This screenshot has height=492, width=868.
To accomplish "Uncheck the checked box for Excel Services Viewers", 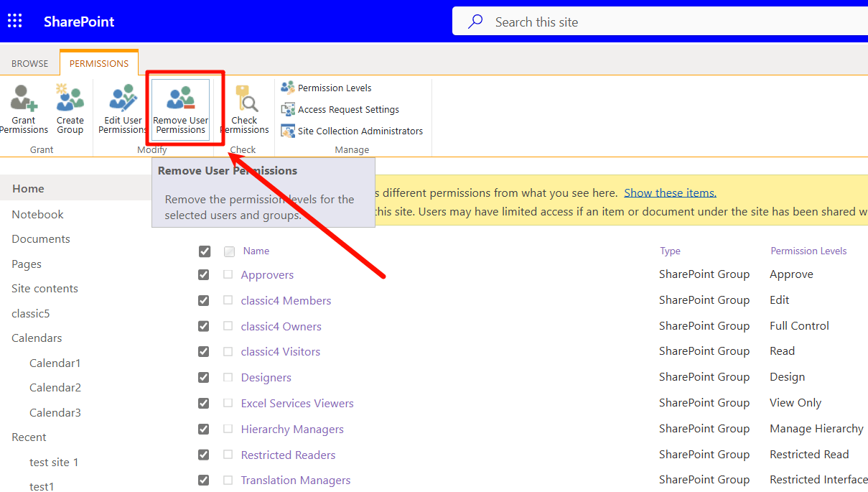I will point(204,403).
